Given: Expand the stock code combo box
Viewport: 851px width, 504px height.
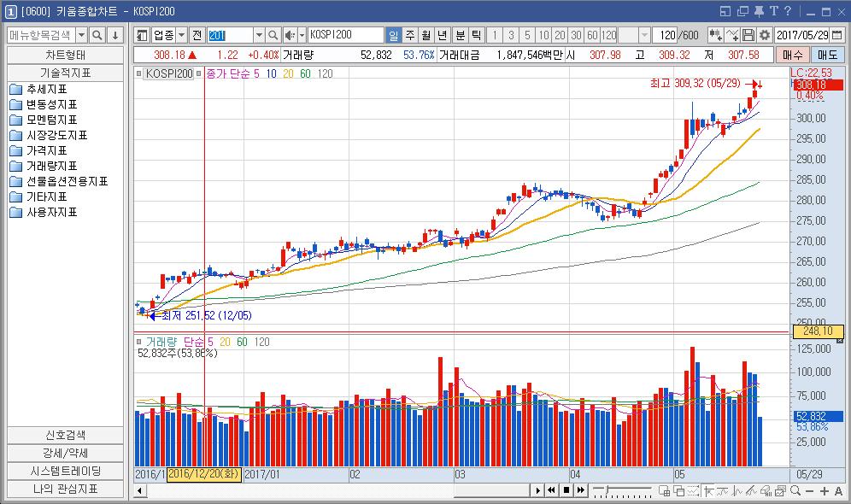Looking at the screenshot, I should 259,35.
